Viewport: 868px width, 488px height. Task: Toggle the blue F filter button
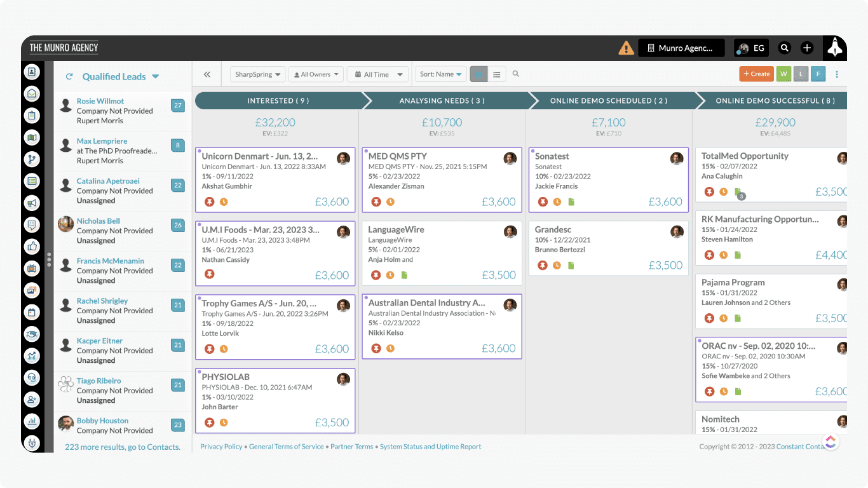(x=818, y=74)
